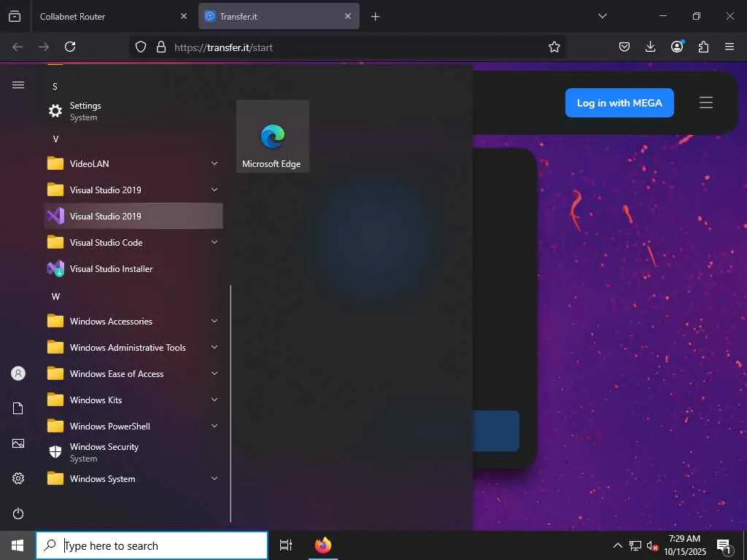Expand the Visual Studio Code folder
This screenshot has height=560, width=747.
click(x=133, y=242)
